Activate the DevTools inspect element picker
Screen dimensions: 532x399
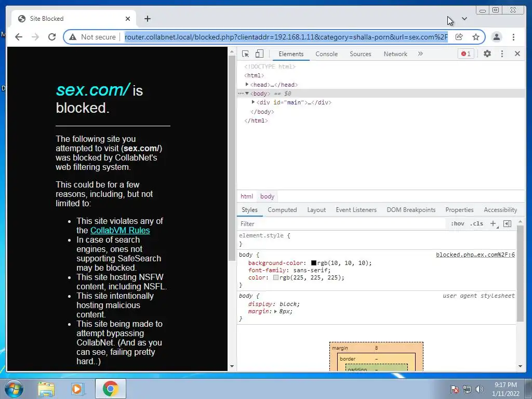[245, 54]
